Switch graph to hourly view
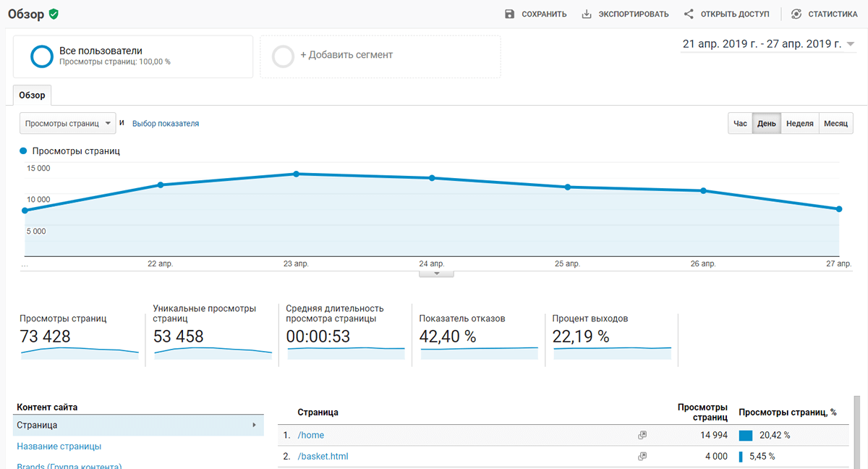 tap(740, 124)
